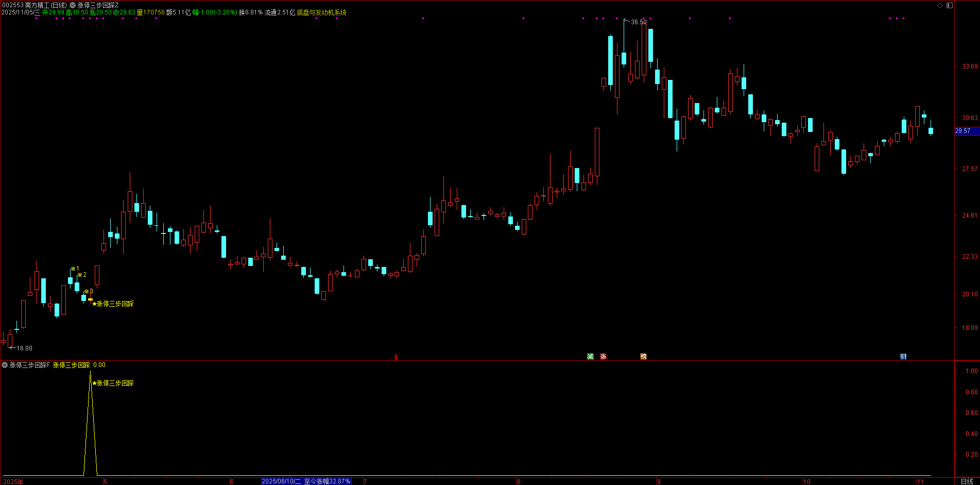This screenshot has width=980, height=485.
Task: Open sub-chart 涨停三步回踩F indicator dropdown
Action: pos(5,365)
